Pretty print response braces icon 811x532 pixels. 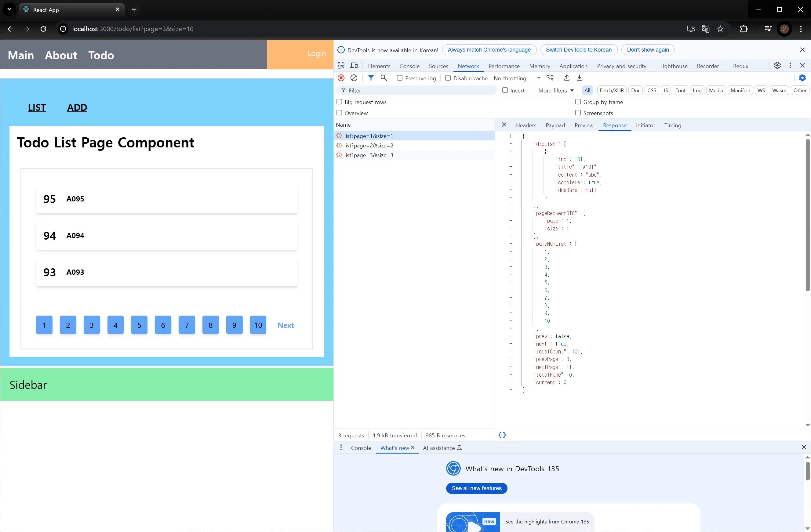tap(502, 435)
